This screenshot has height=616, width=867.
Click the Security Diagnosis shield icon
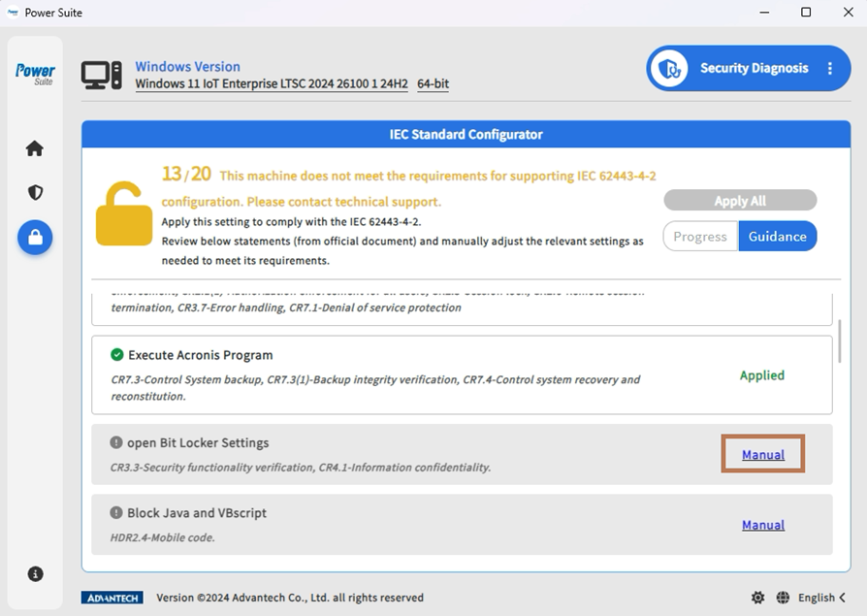click(668, 69)
